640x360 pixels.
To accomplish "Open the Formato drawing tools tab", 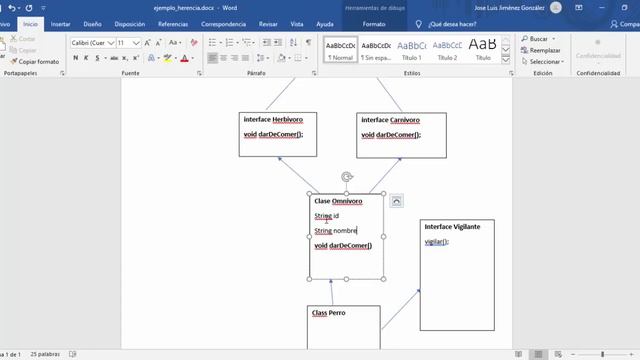I will pos(374,24).
